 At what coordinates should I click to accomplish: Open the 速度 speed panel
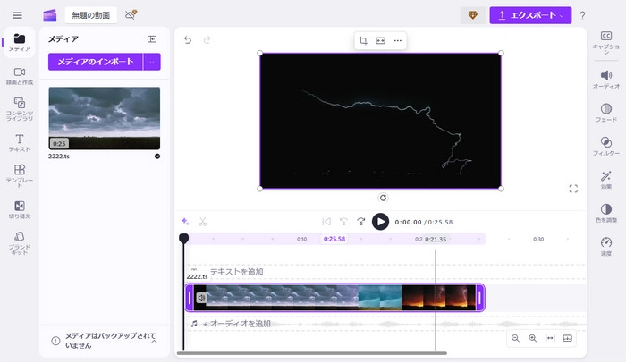pos(606,246)
